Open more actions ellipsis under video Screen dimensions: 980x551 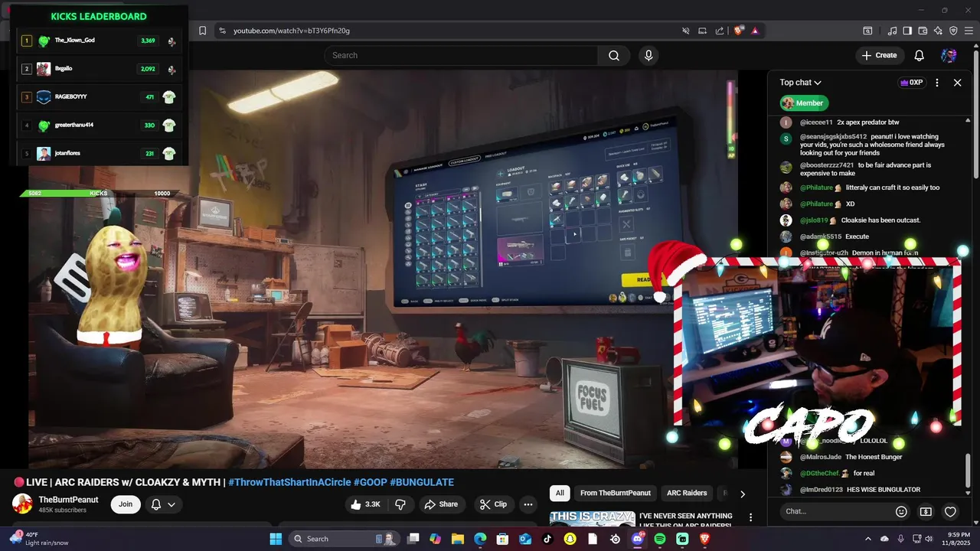point(528,504)
